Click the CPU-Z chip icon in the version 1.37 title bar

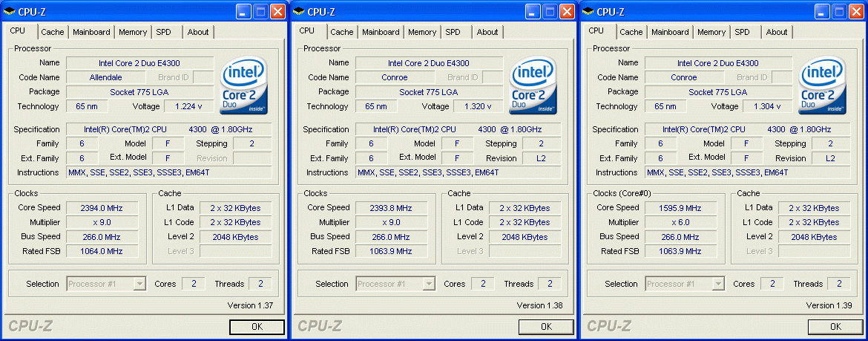10,11
